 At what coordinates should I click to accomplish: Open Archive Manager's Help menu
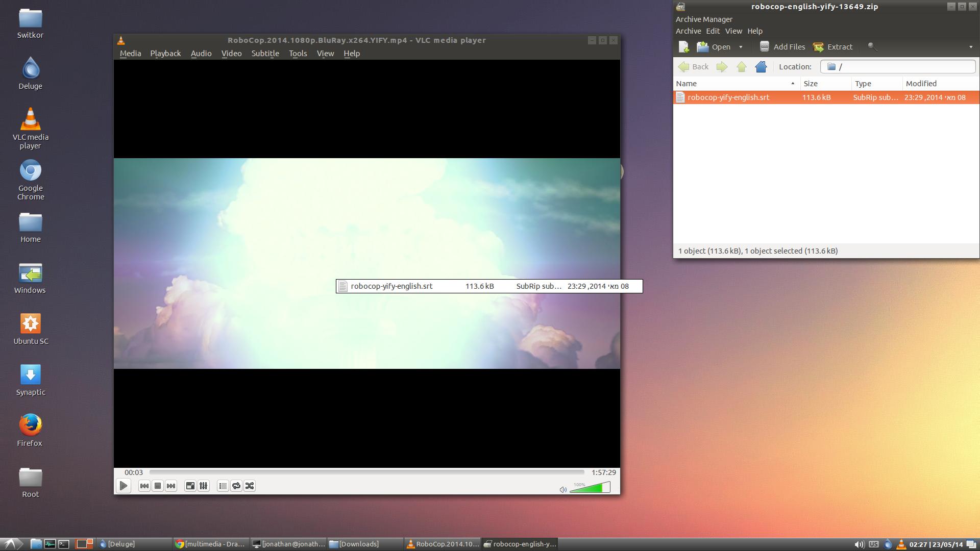click(x=754, y=31)
